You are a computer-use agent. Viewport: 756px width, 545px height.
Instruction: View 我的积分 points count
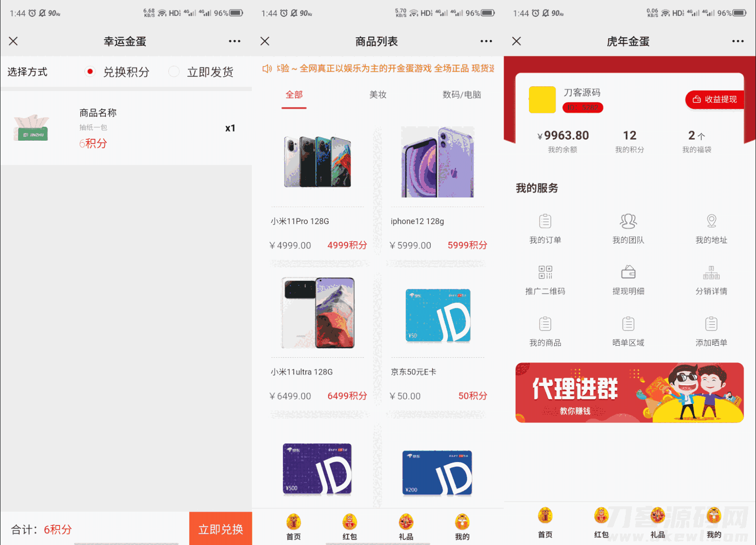point(630,142)
